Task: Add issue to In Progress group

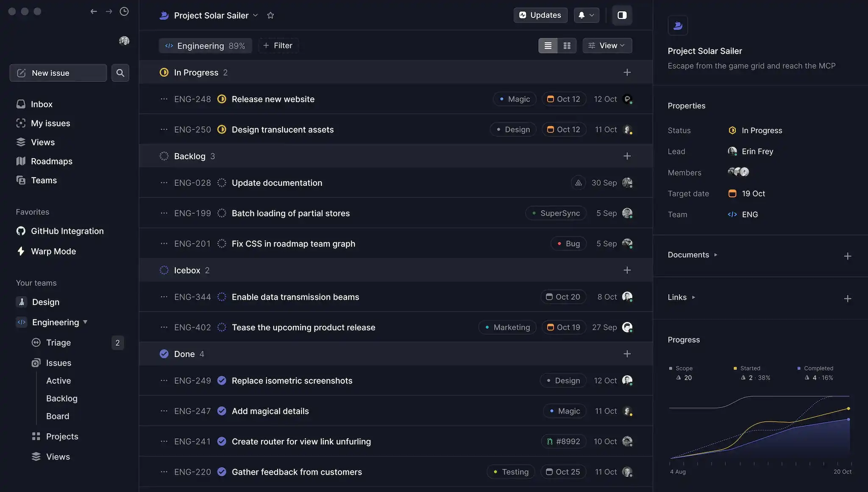Action: point(627,73)
